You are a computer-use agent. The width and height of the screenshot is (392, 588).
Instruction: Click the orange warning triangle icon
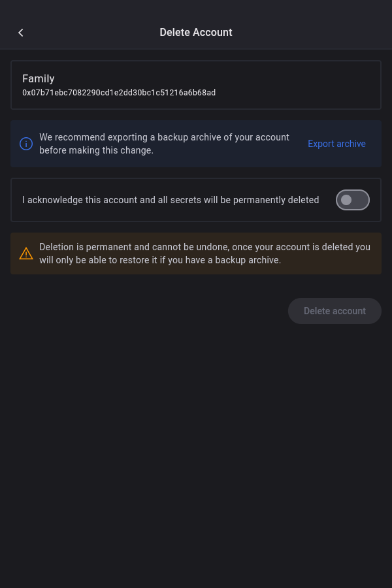[26, 253]
